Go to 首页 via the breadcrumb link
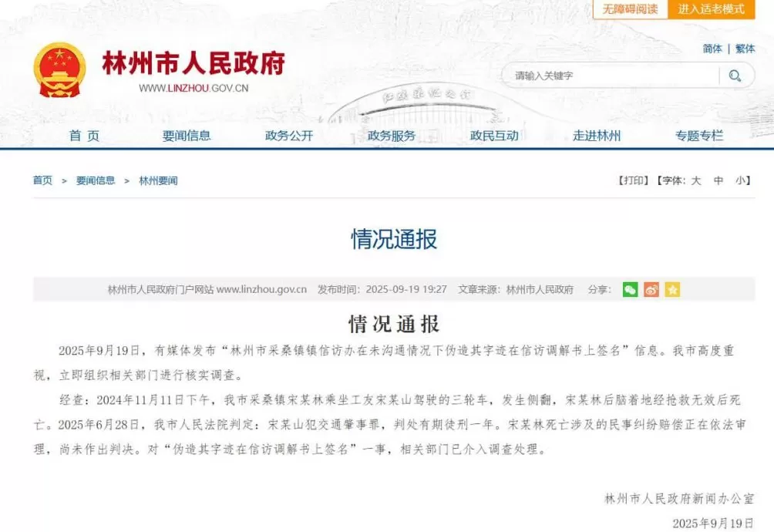774x532 pixels. pos(42,180)
